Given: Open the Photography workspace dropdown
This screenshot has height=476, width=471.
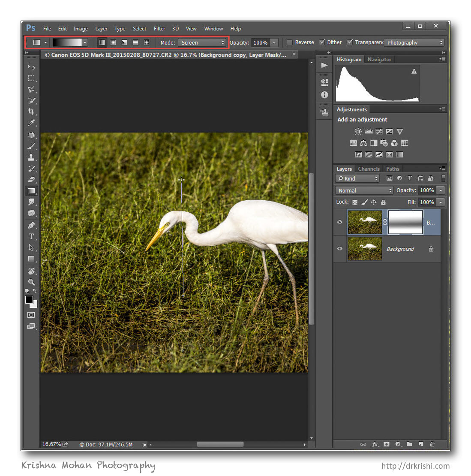Looking at the screenshot, I should coord(414,42).
